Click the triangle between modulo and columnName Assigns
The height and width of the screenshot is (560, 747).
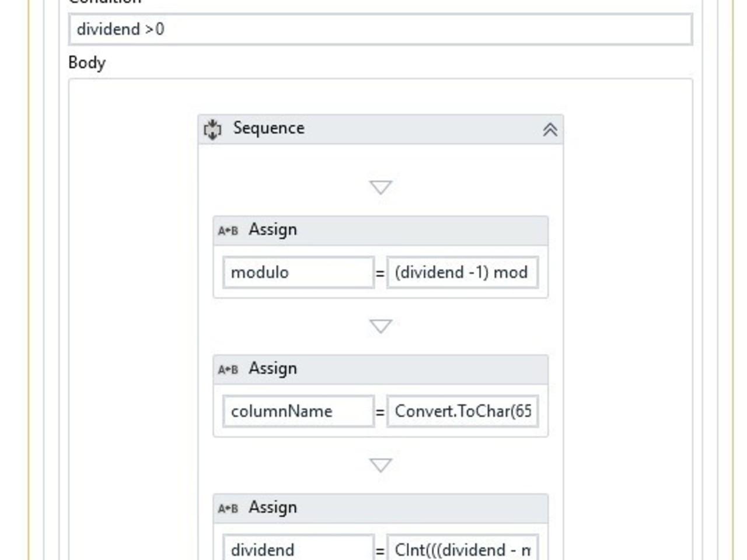pos(381,326)
